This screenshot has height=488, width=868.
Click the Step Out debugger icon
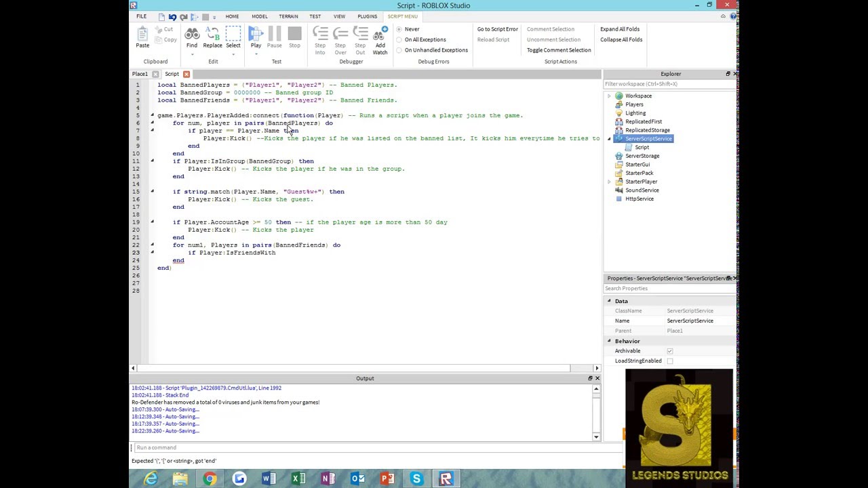click(x=360, y=34)
